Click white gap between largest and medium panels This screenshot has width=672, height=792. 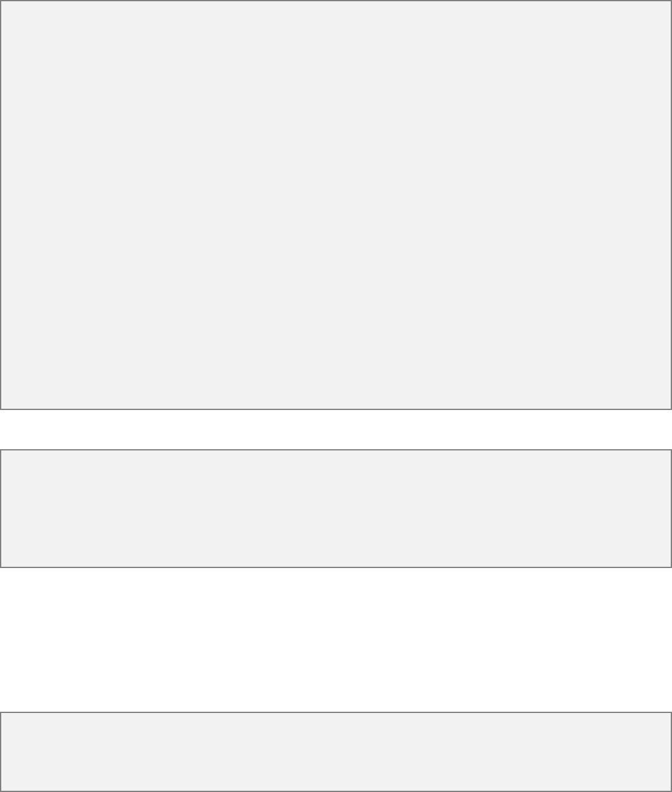pos(336,429)
